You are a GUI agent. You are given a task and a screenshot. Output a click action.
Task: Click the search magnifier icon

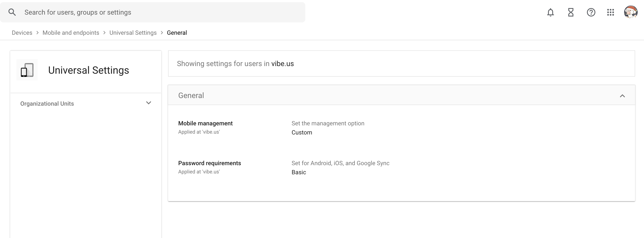click(x=12, y=12)
